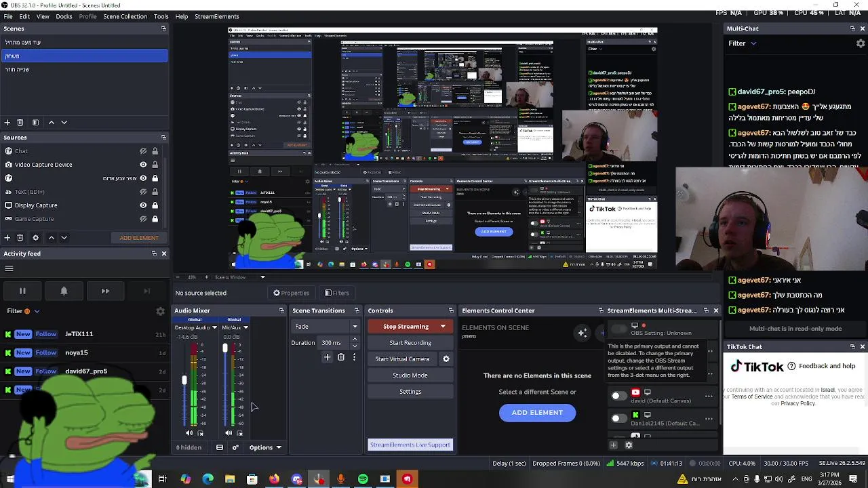Open the Mic/Aux channel dropdown arrow
Viewport: 868px width, 488px height.
[245, 328]
